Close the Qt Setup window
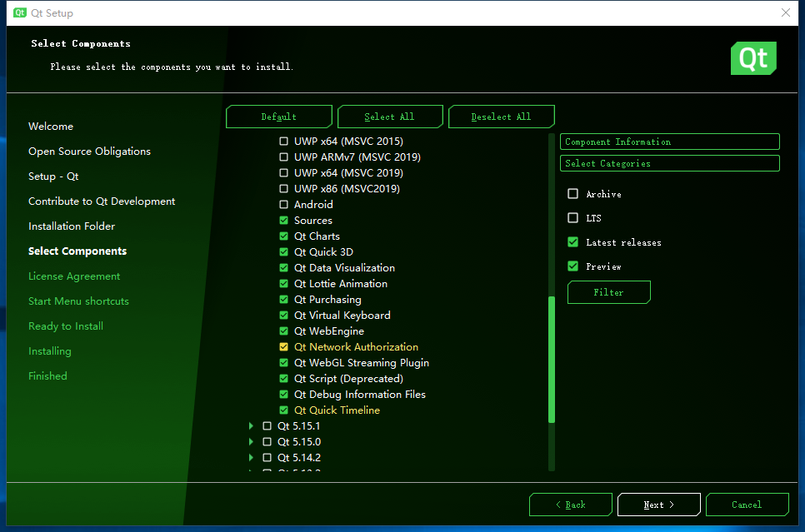This screenshot has height=532, width=805. [x=786, y=12]
